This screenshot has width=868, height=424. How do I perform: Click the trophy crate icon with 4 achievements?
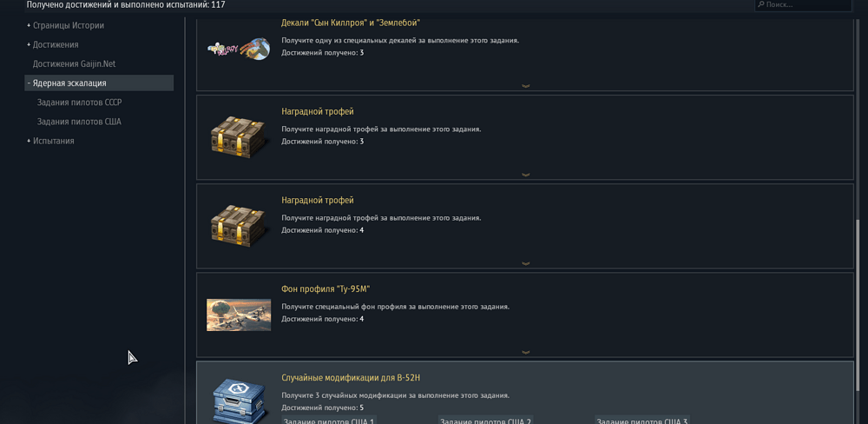click(239, 226)
